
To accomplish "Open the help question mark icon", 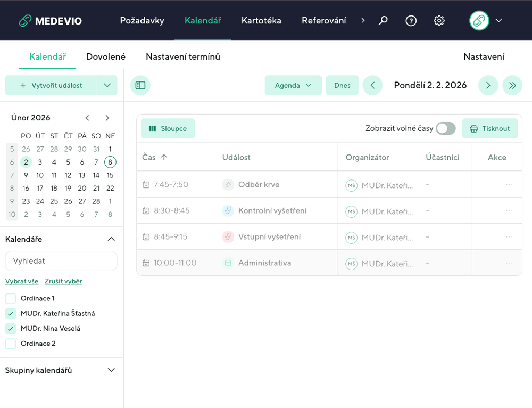I will point(411,21).
